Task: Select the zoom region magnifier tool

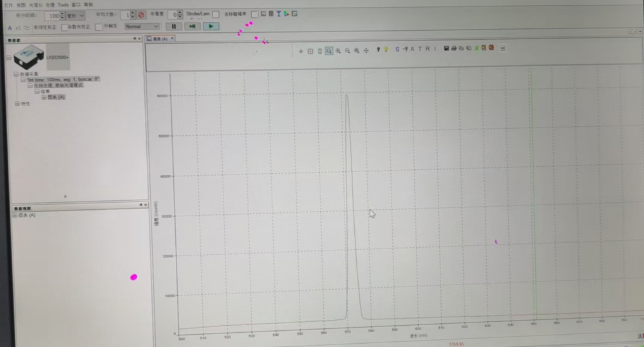Action: [x=329, y=51]
